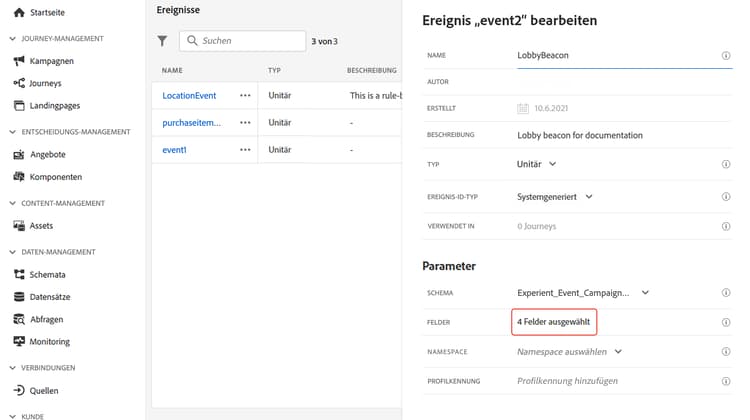Open the Startseite home icon
The image size is (750, 420).
(x=19, y=12)
